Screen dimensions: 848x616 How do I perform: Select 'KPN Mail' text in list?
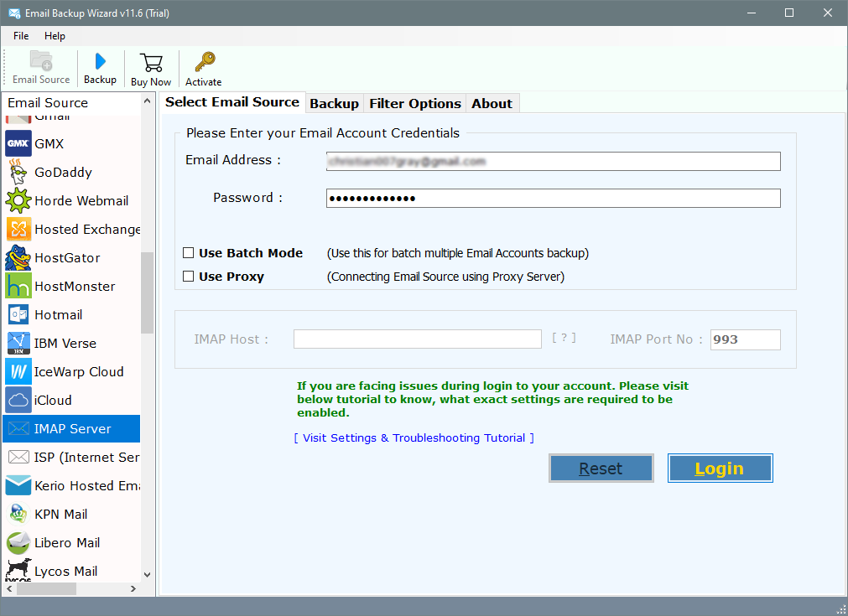coord(61,514)
